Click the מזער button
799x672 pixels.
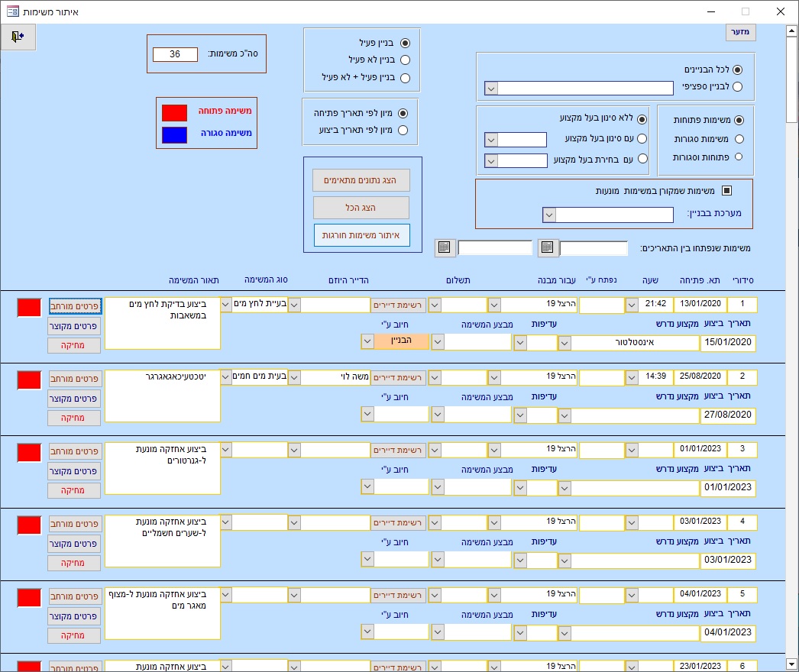pyautogui.click(x=740, y=32)
